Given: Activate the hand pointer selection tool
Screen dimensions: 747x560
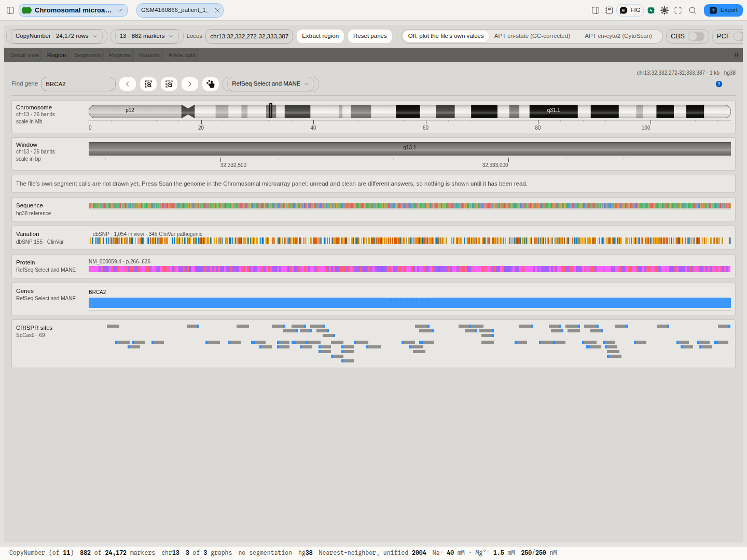Looking at the screenshot, I should click(x=211, y=84).
